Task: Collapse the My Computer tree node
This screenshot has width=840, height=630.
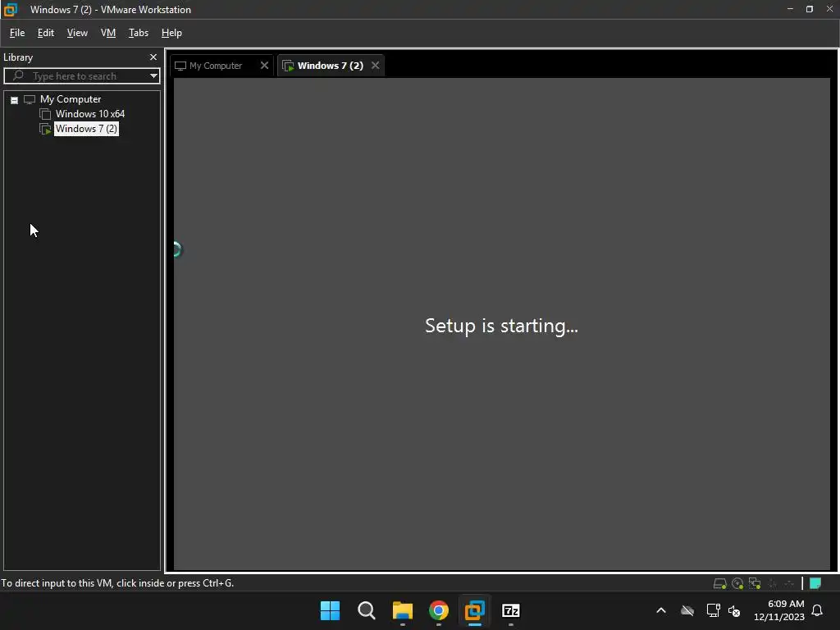Action: [x=15, y=100]
